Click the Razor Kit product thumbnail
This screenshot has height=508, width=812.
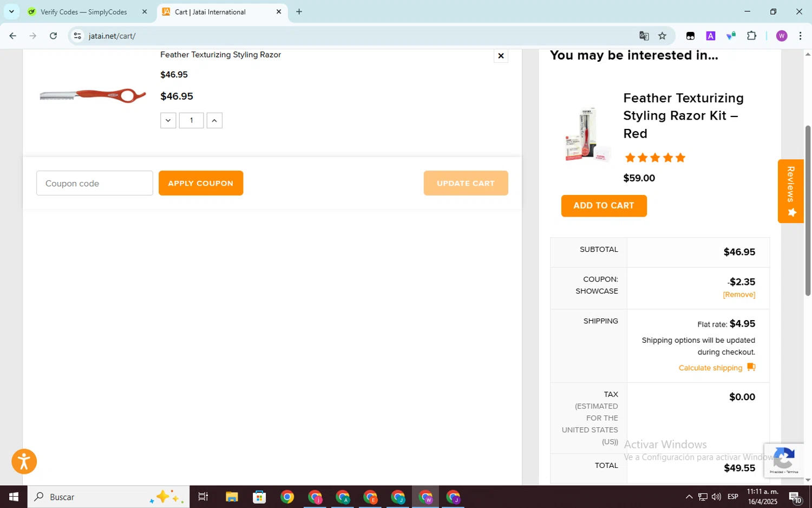click(588, 134)
